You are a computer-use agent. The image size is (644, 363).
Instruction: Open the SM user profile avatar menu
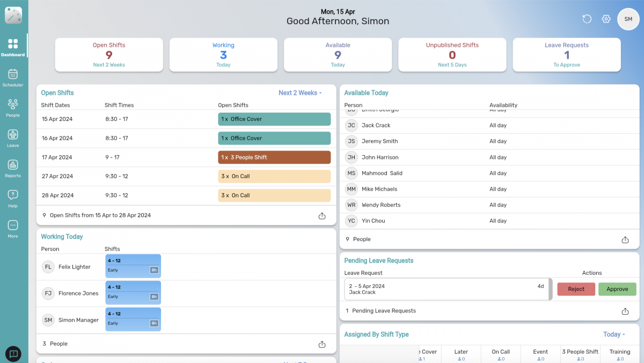point(628,19)
